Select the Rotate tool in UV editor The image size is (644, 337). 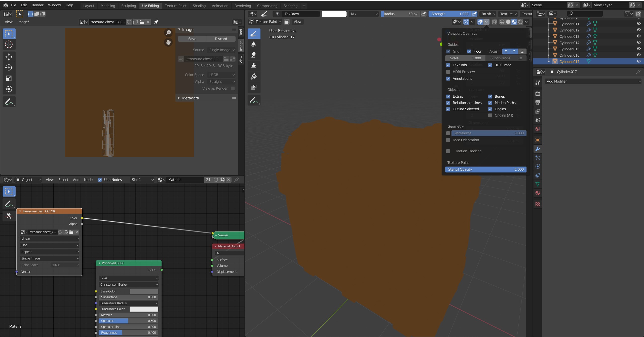tap(9, 67)
